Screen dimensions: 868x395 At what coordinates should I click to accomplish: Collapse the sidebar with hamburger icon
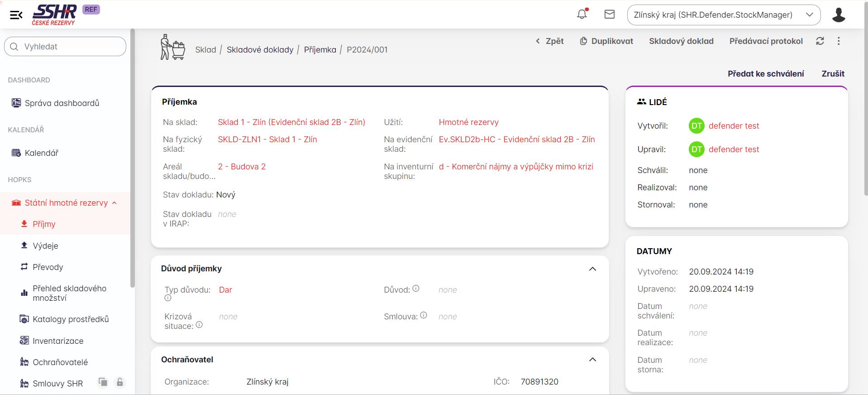(16, 15)
